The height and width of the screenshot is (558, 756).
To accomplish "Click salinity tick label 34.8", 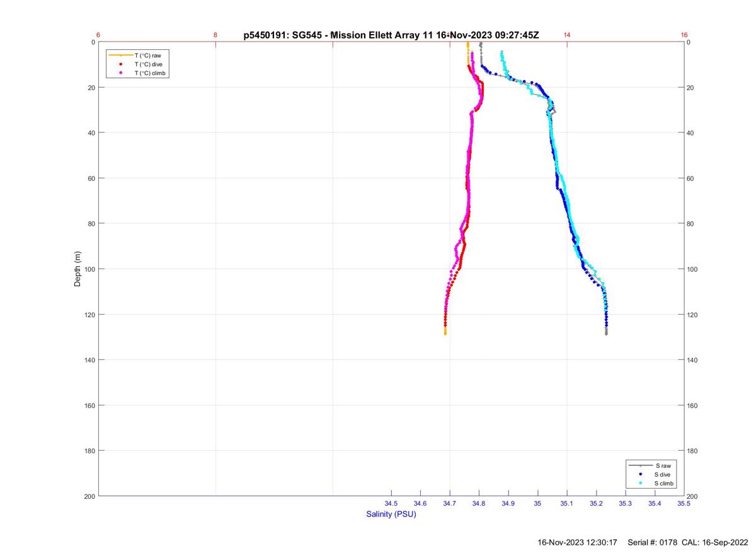I will [479, 503].
